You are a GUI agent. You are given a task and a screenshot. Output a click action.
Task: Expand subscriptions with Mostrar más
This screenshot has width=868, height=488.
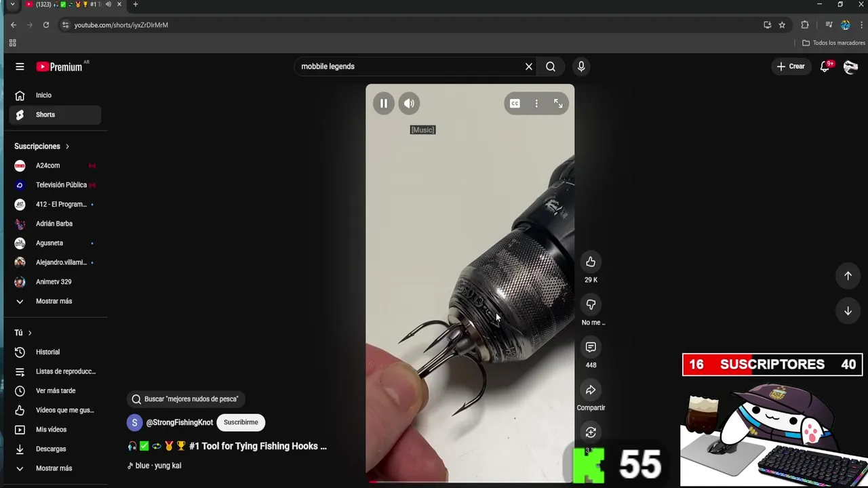pyautogui.click(x=55, y=301)
